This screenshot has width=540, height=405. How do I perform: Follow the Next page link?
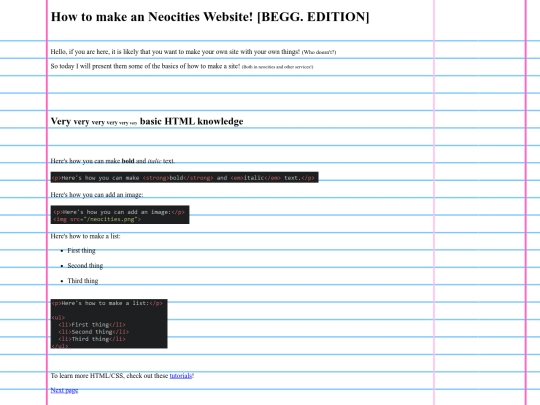point(64,390)
